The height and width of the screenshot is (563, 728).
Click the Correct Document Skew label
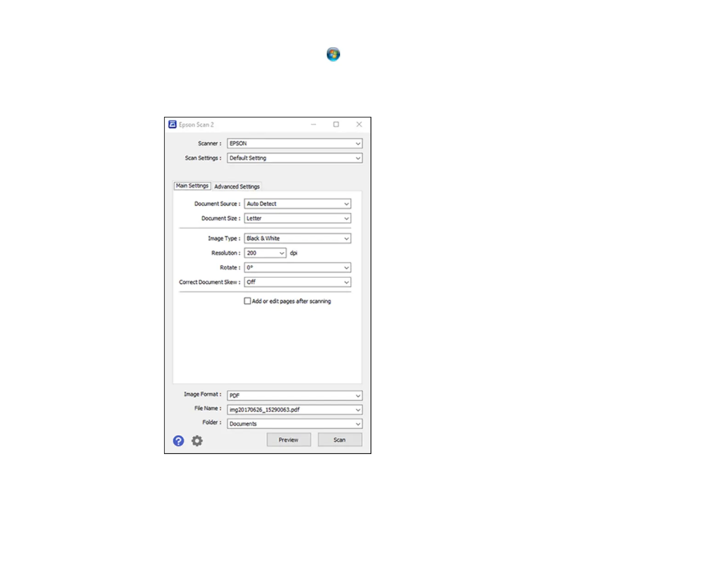coord(210,282)
